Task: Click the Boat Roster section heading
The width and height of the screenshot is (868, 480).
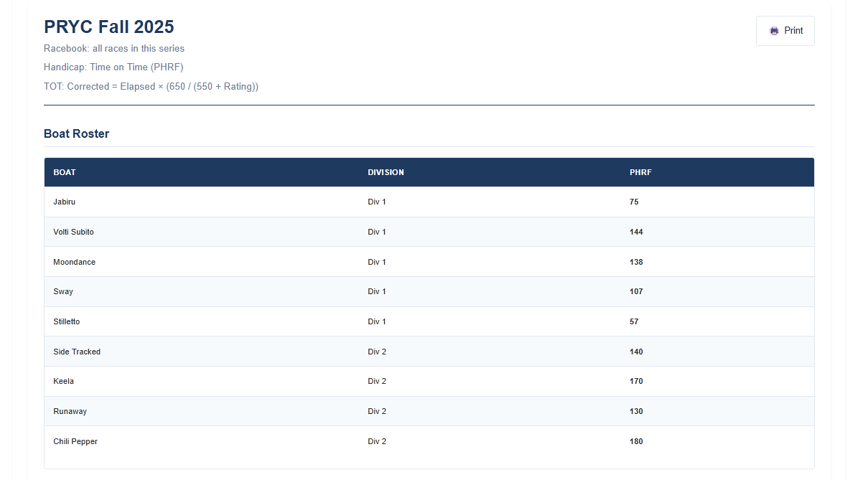Action: [76, 134]
